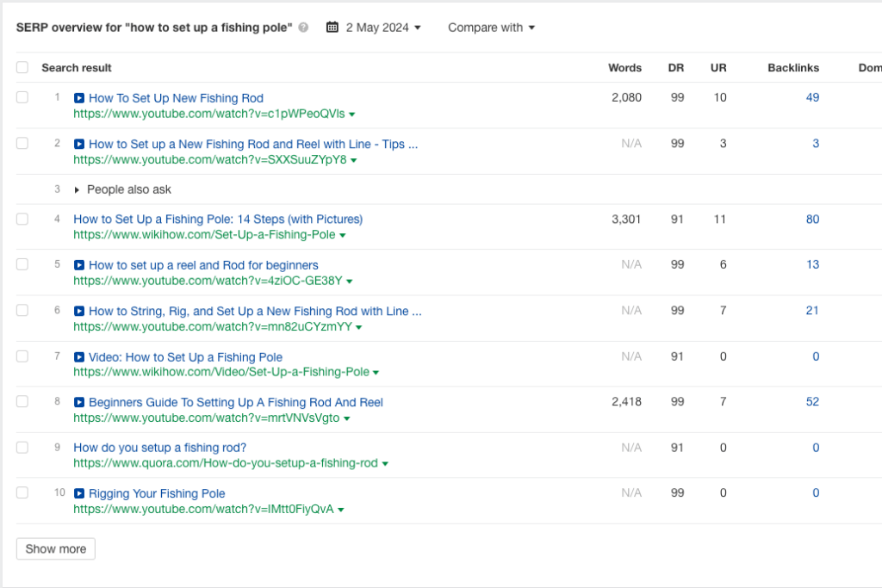Click the backlinks count 80 for wikiHow

tap(812, 220)
